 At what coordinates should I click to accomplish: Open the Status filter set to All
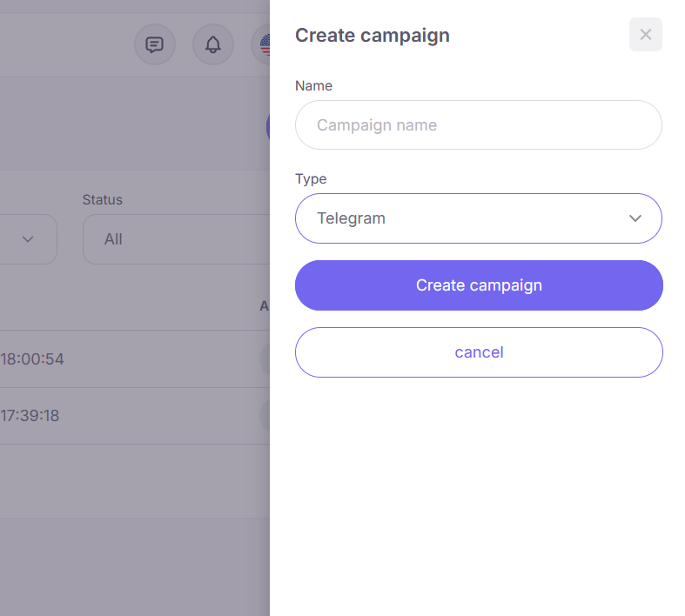(176, 239)
